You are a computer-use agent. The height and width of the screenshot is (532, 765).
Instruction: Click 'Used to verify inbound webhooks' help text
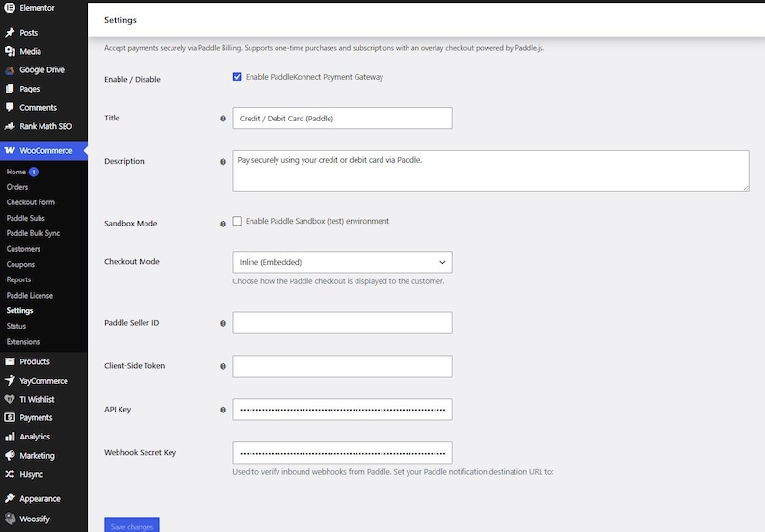click(x=393, y=472)
